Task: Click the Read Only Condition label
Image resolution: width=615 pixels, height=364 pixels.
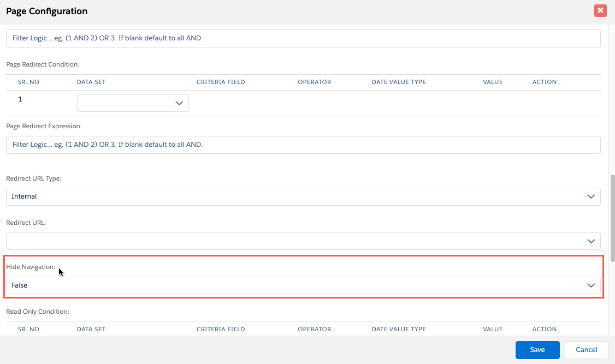Action: [37, 312]
